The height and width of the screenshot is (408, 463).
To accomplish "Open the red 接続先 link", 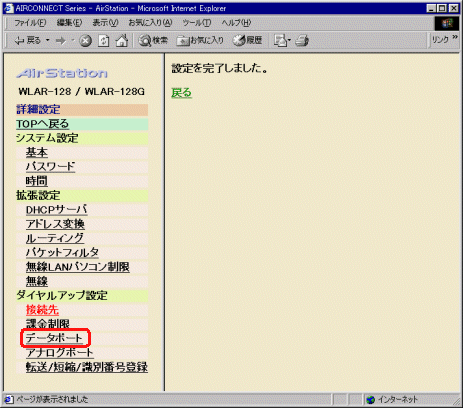I will coord(42,310).
